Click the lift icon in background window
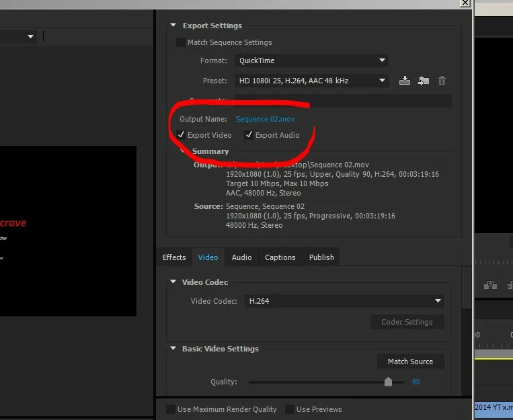The image size is (513, 420). [490, 285]
